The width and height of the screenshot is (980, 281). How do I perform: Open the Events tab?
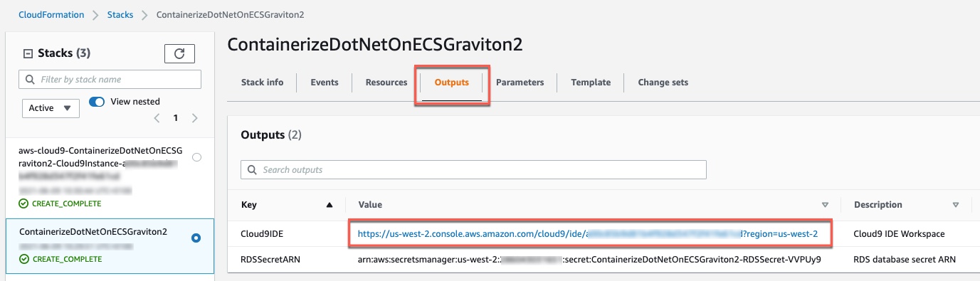[325, 83]
